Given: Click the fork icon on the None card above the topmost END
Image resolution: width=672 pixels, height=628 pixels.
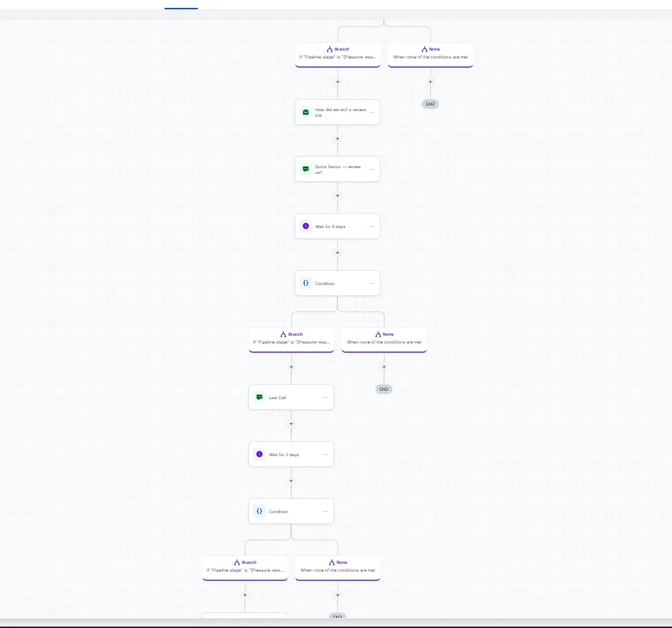Looking at the screenshot, I should pyautogui.click(x=424, y=49).
